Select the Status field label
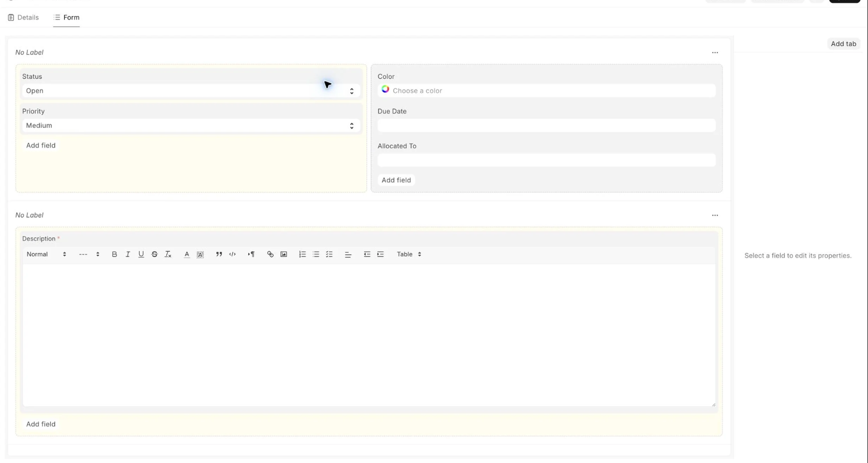 32,76
